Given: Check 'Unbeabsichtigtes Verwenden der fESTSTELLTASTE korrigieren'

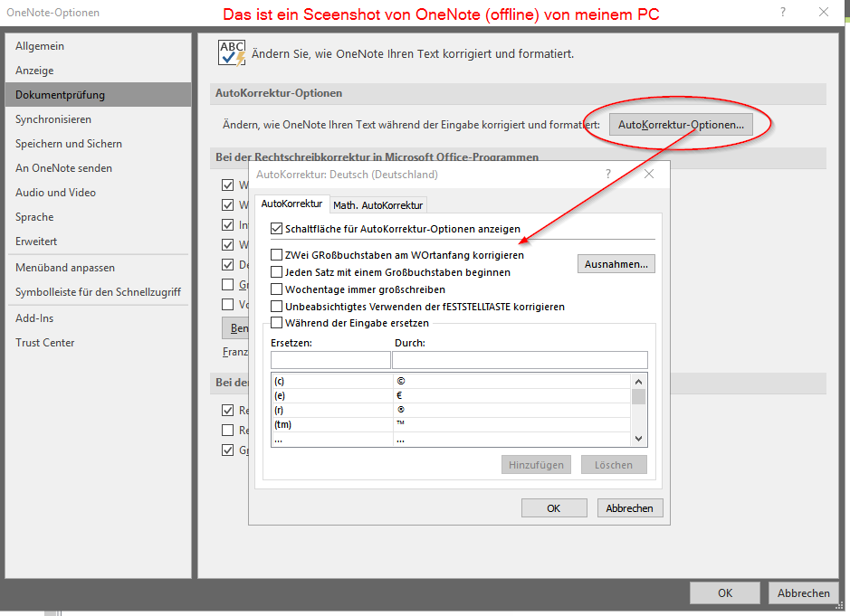Looking at the screenshot, I should 277,306.
